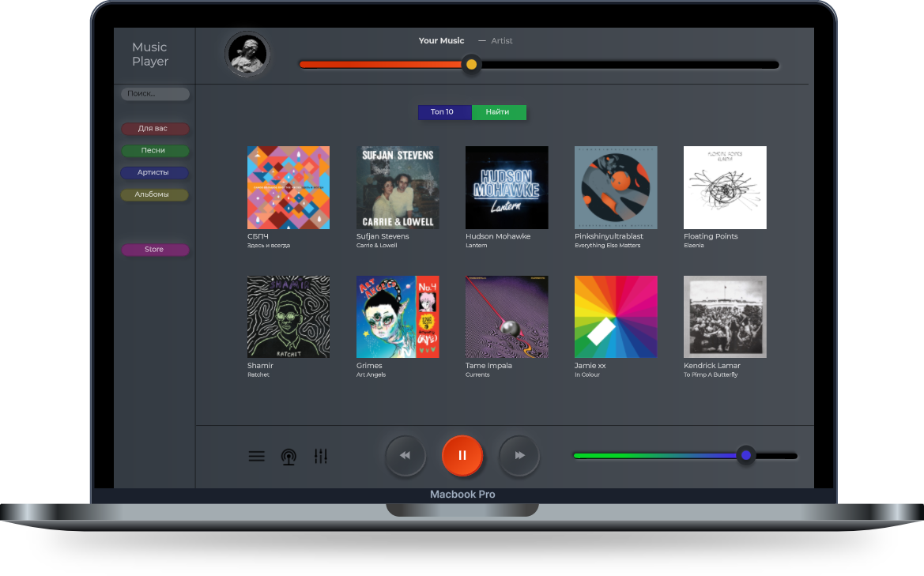Open the Альбомы section
This screenshot has height=576, width=924.
(154, 194)
